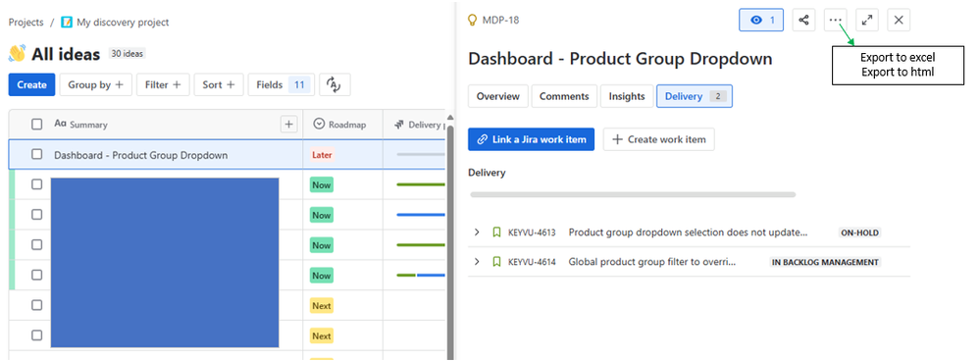Image resolution: width=980 pixels, height=361 pixels.
Task: Add a column with the plus icon
Action: pos(288,125)
